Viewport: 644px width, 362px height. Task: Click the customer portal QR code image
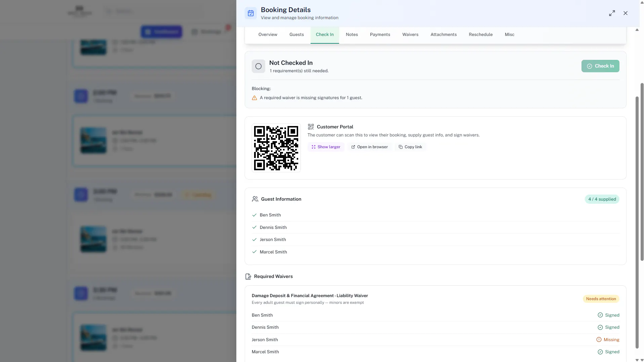point(276,148)
